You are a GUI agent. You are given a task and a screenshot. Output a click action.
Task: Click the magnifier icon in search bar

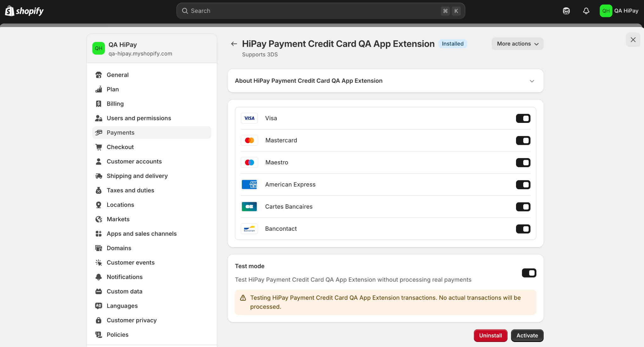click(185, 11)
